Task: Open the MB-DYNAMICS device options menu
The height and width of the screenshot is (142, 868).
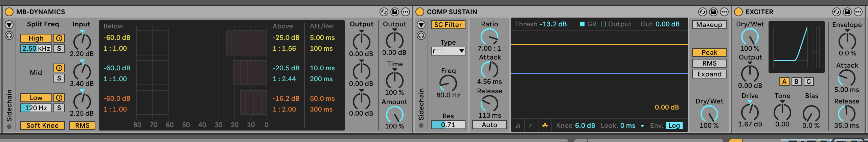Action: click(x=405, y=12)
